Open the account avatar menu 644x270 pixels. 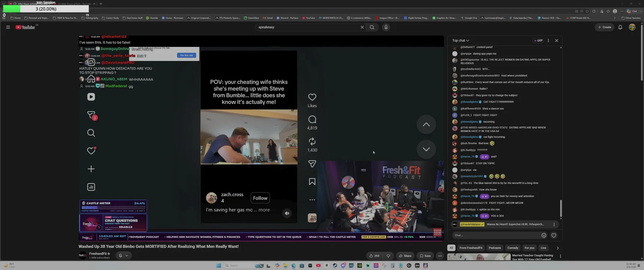coord(632,27)
